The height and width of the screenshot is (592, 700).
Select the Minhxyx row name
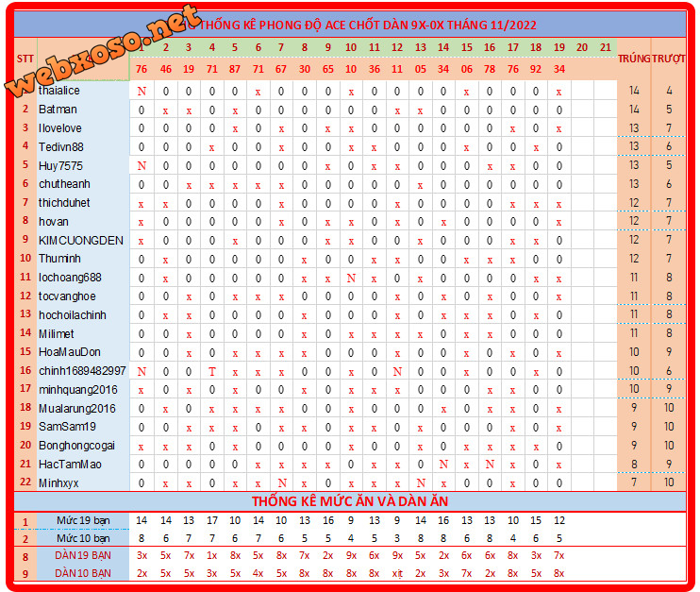pyautogui.click(x=58, y=483)
